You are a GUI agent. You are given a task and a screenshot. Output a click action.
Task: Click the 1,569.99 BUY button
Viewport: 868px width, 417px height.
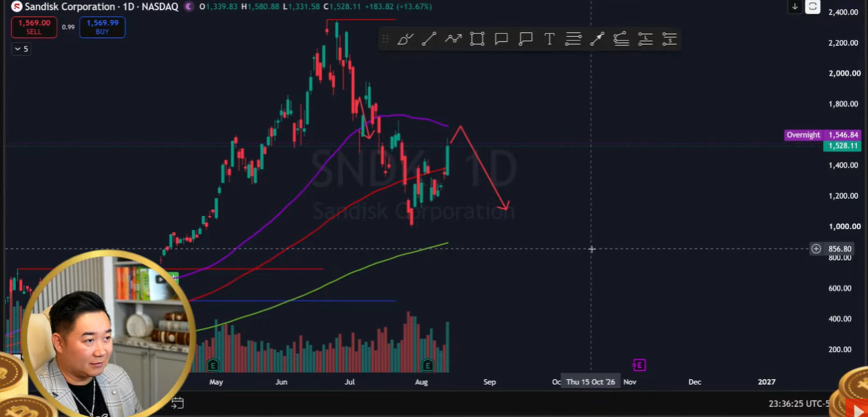coord(102,27)
